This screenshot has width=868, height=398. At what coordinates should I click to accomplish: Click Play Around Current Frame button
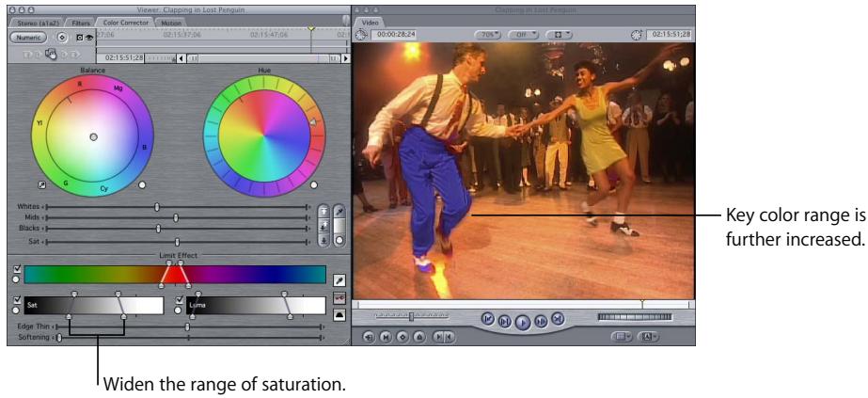click(x=541, y=321)
